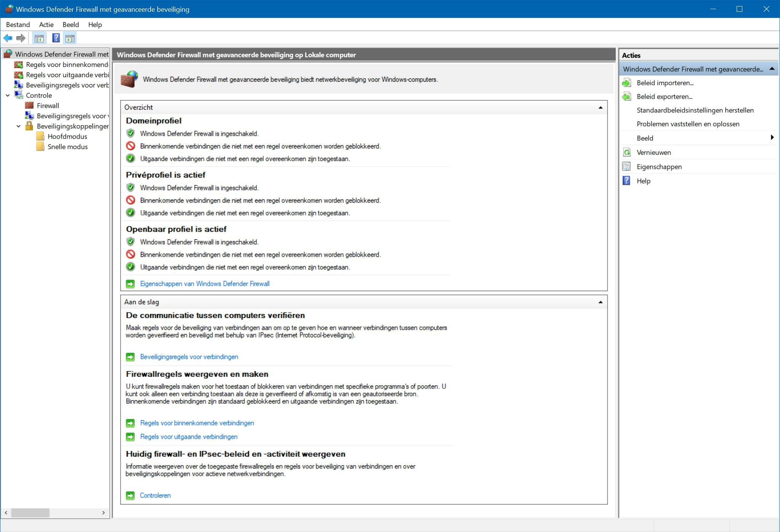The height and width of the screenshot is (532, 780).
Task: Click the blue Help toolbar icon
Action: [x=56, y=38]
